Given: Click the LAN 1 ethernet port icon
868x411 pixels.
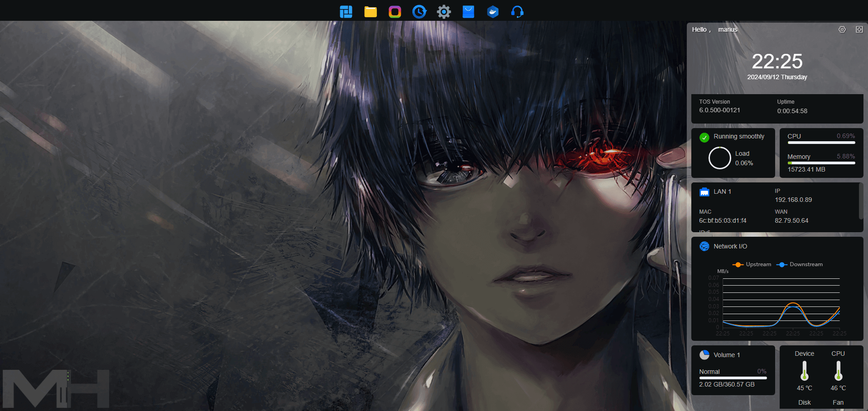Looking at the screenshot, I should pos(704,192).
